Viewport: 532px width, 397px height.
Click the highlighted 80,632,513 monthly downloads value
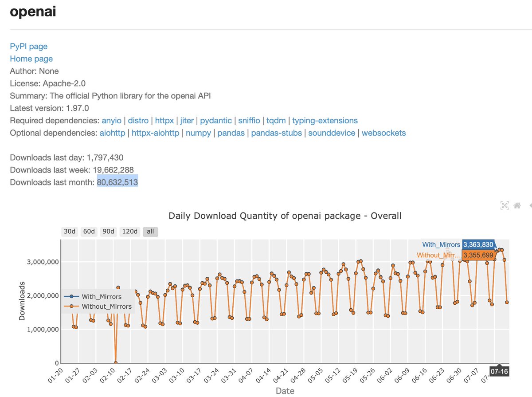[117, 182]
